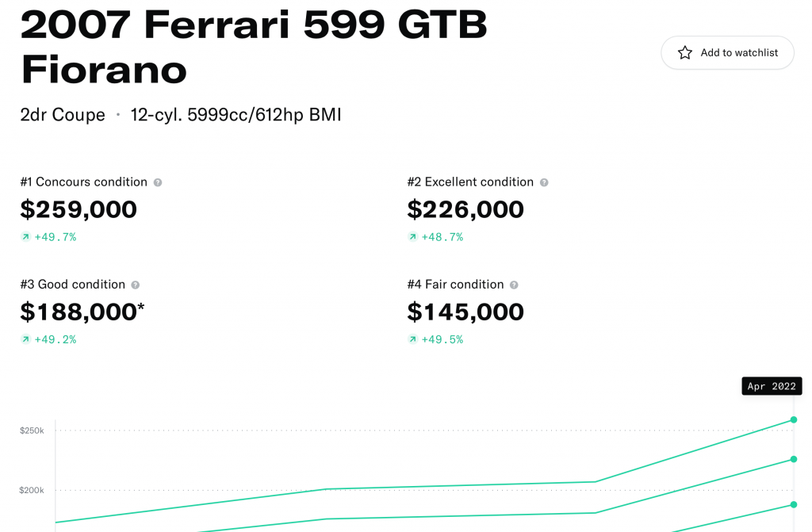Show help tooltip for #3 Good condition
The image size is (812, 532).
coord(136,285)
